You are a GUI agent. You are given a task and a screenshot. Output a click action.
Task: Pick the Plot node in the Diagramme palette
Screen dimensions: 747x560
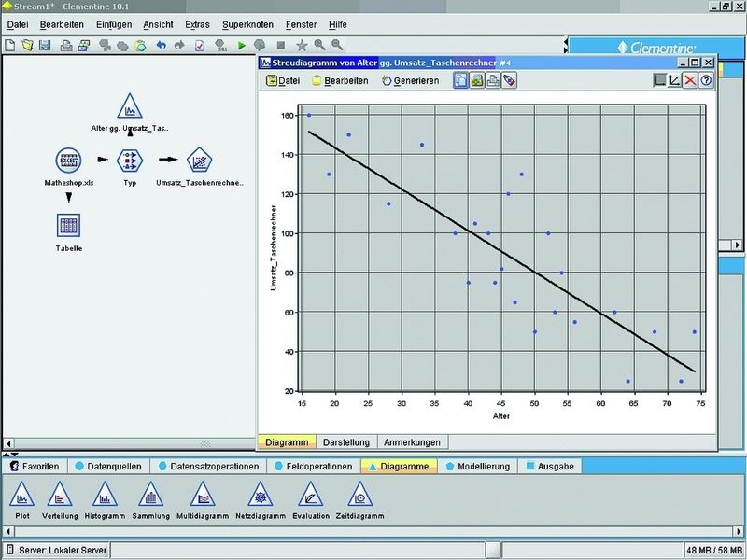(x=21, y=495)
